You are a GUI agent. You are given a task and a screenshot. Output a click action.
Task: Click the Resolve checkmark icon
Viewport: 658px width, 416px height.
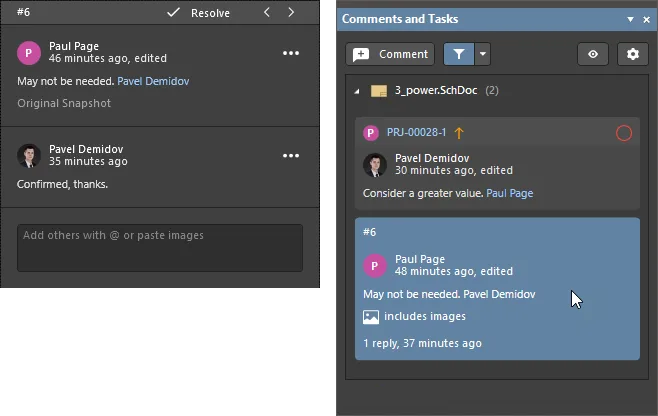[x=174, y=13]
